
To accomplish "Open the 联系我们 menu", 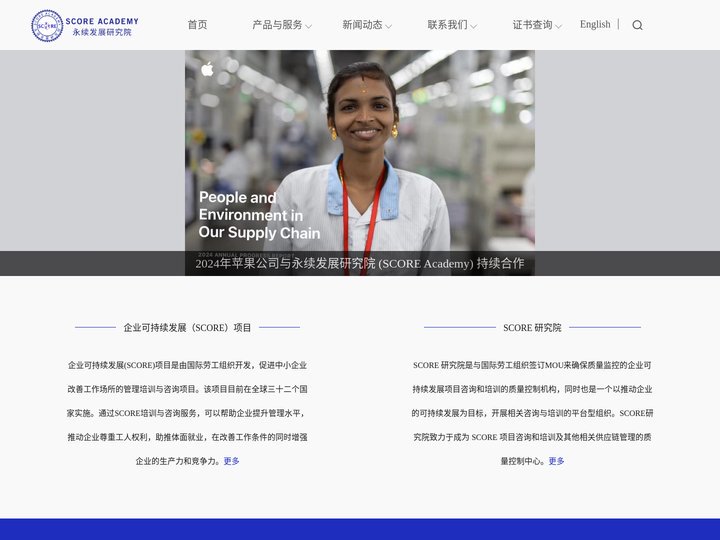I will tap(448, 25).
